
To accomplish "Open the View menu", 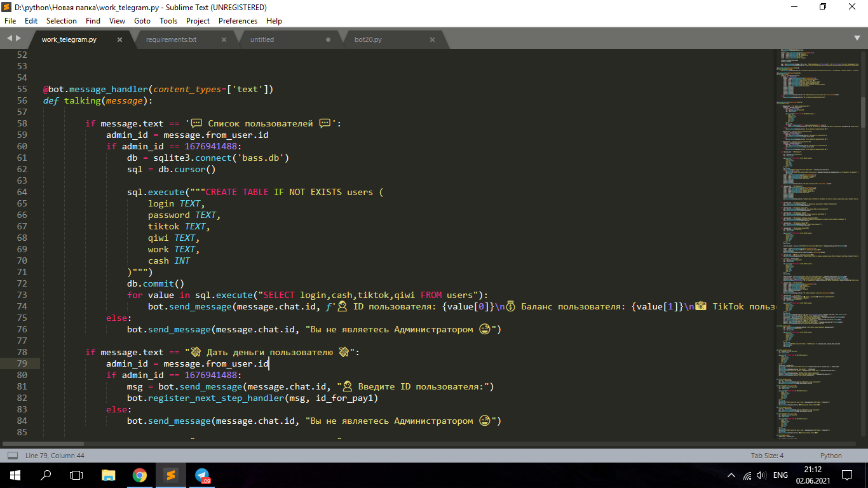I will [x=117, y=20].
